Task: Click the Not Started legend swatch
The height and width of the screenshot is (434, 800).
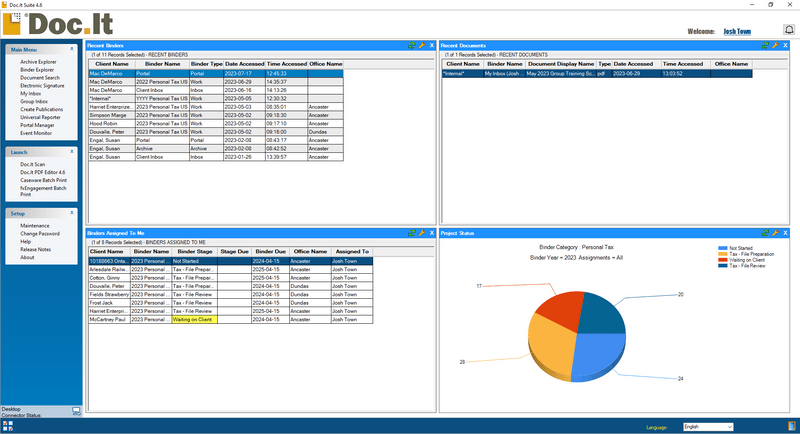Action: coord(722,248)
